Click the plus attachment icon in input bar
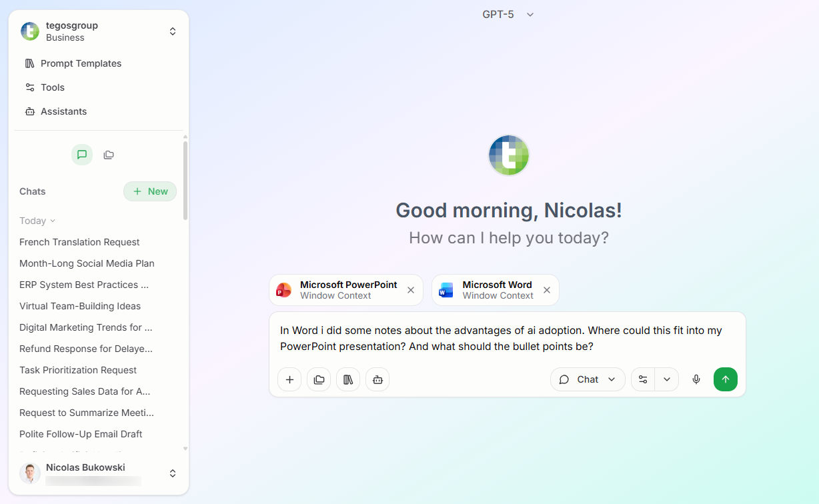Image resolution: width=819 pixels, height=504 pixels. 289,379
